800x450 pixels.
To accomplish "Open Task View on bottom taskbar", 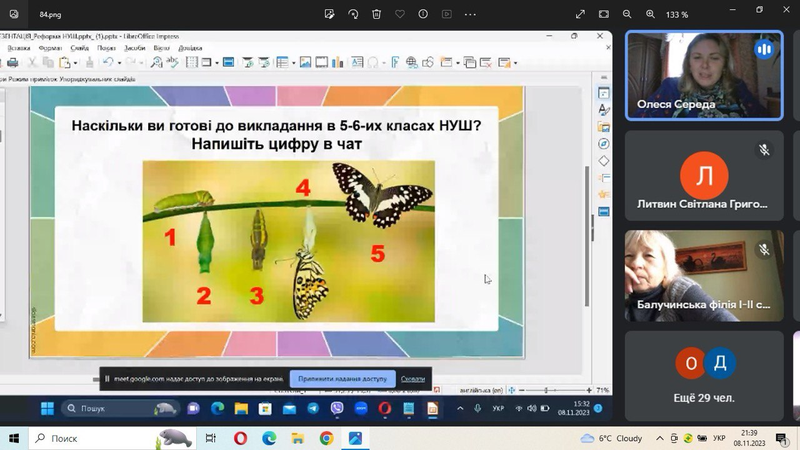I will pos(211,438).
